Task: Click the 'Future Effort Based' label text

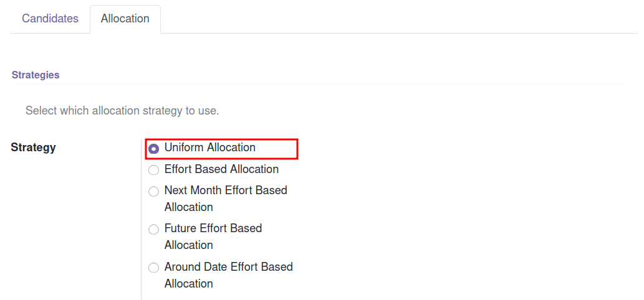Action: pyautogui.click(x=213, y=228)
